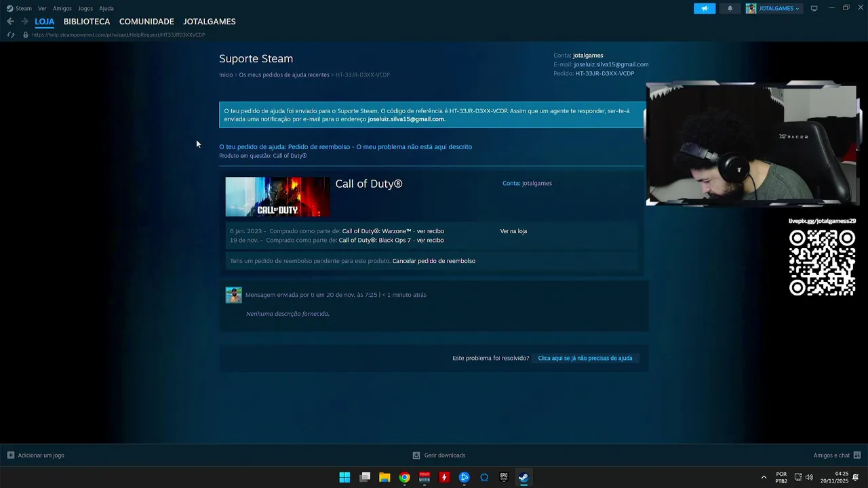Open the Jogos menu

tap(85, 8)
